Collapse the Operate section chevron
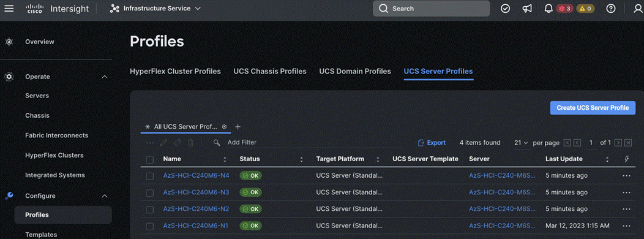The width and height of the screenshot is (644, 239). tap(104, 77)
